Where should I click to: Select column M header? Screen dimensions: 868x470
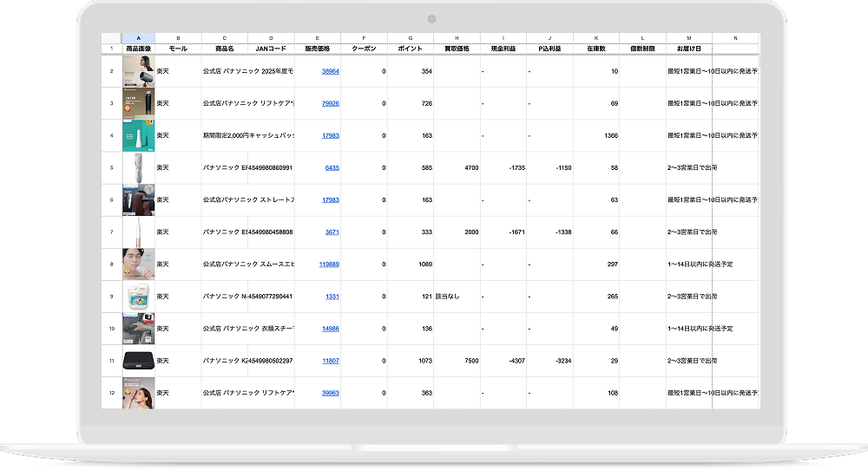click(689, 38)
